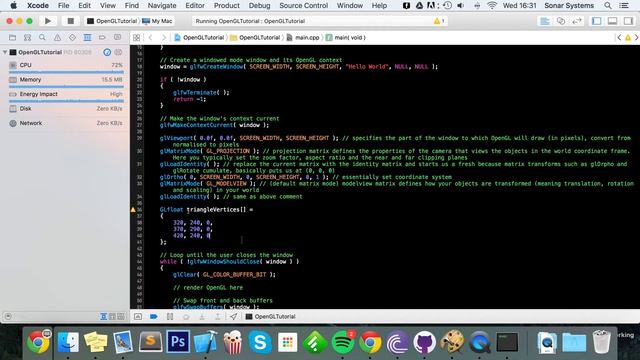The image size is (640, 360).
Task: Open OpenGLTutorial project jump bar segment
Action: (x=199, y=38)
